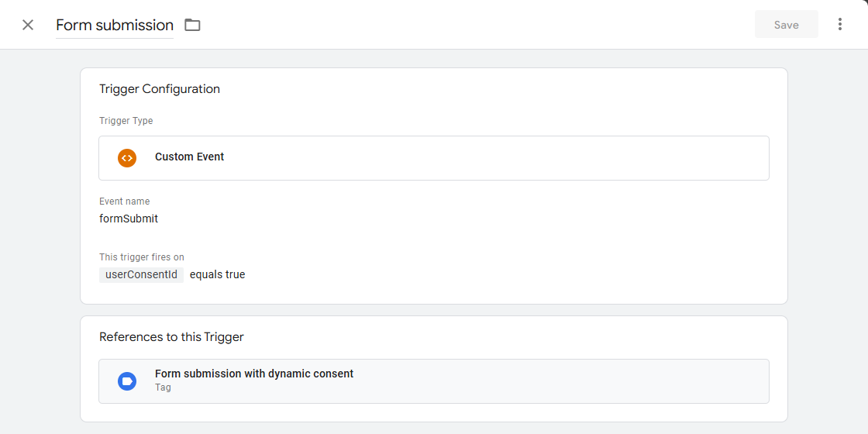Edit the formSubmit event name value

coord(129,219)
